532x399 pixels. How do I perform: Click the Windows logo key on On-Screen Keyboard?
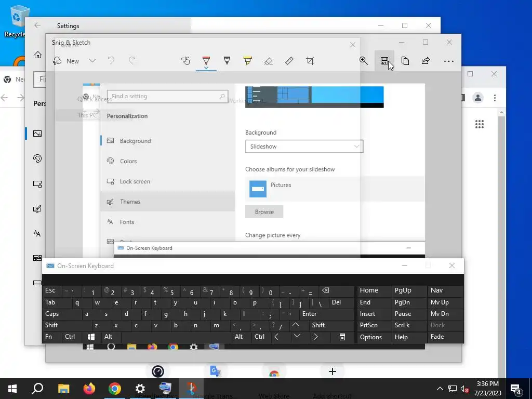pyautogui.click(x=91, y=337)
